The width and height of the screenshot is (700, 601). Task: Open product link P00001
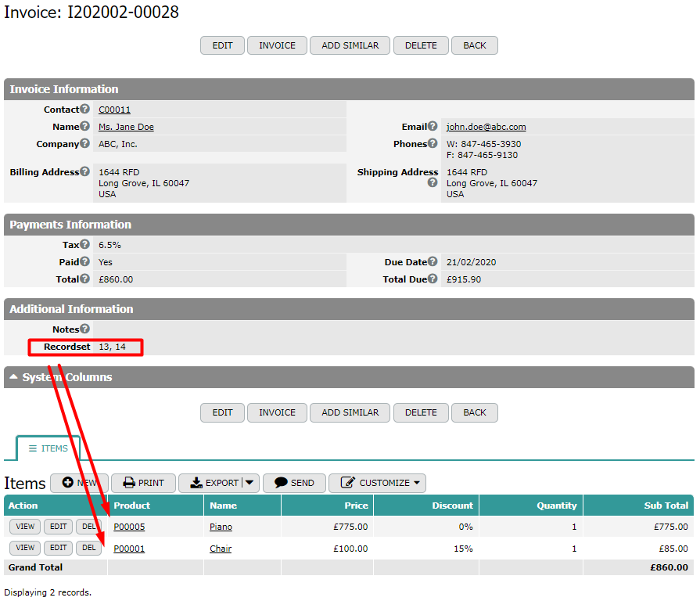tap(129, 549)
